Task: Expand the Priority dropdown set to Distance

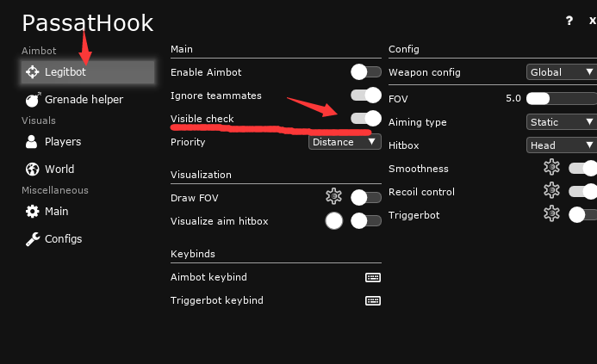Action: click(x=345, y=142)
